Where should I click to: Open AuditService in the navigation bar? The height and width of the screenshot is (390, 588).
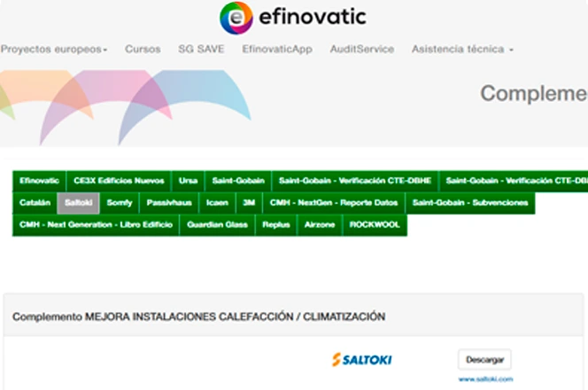362,49
